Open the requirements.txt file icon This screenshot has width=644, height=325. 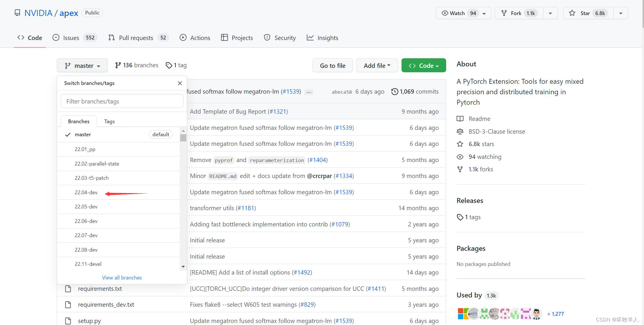tap(68, 289)
